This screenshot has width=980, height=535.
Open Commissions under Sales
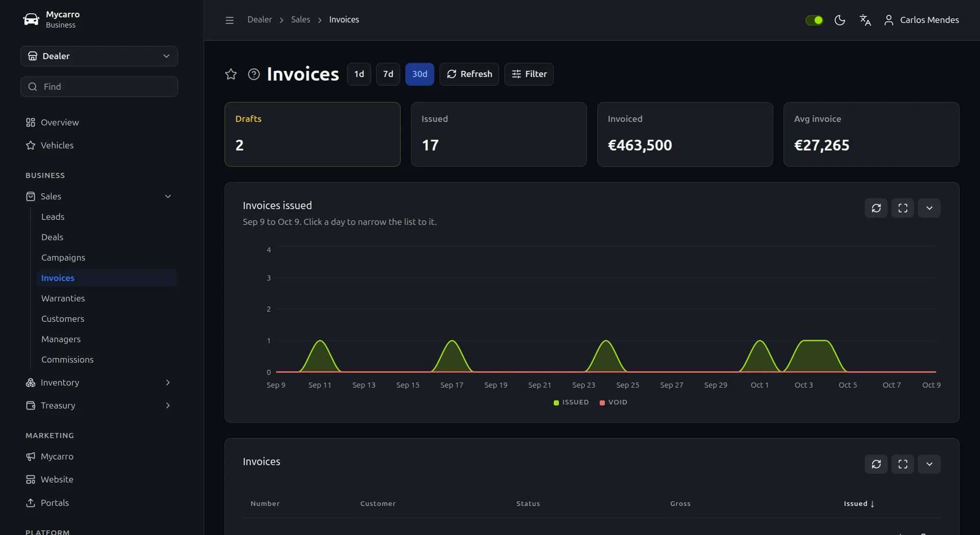(67, 360)
